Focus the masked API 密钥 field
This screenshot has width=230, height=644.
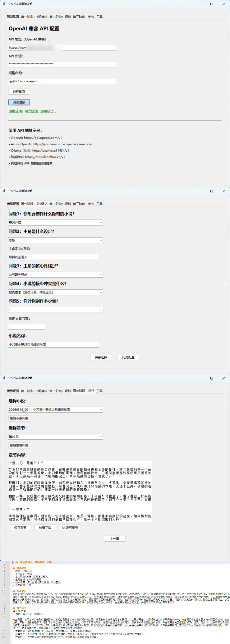pyautogui.click(x=62, y=64)
